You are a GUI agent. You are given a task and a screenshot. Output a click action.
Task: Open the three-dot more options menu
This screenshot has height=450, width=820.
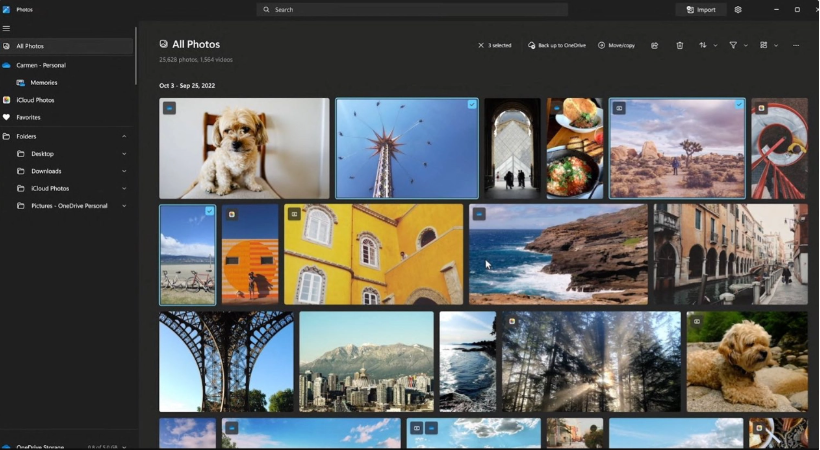pyautogui.click(x=796, y=45)
